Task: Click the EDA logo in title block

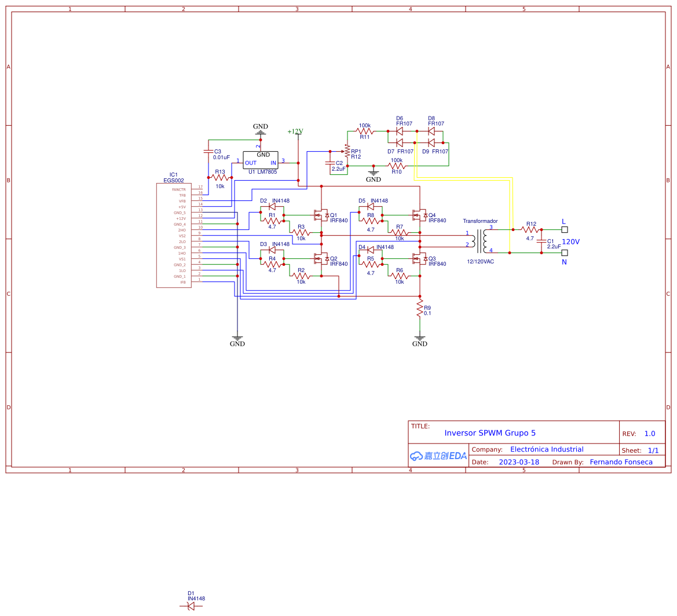Action: coord(438,456)
